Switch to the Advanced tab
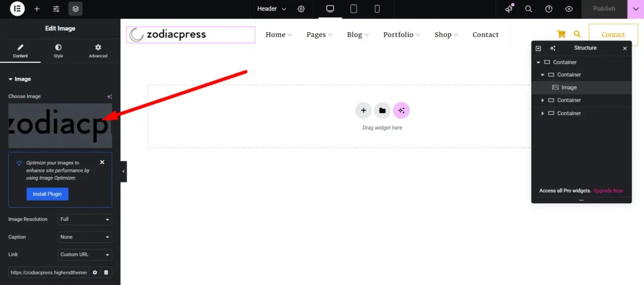 click(x=98, y=51)
